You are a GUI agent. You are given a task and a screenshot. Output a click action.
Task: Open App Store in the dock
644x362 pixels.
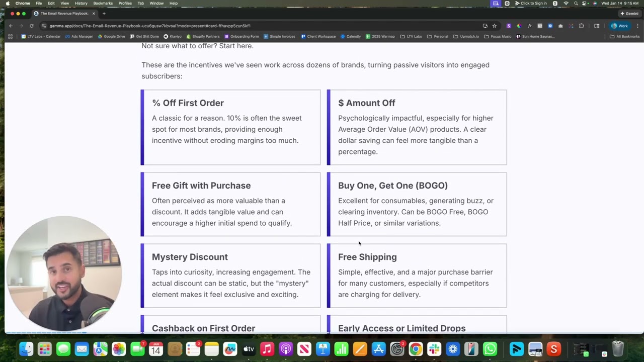[x=378, y=348]
